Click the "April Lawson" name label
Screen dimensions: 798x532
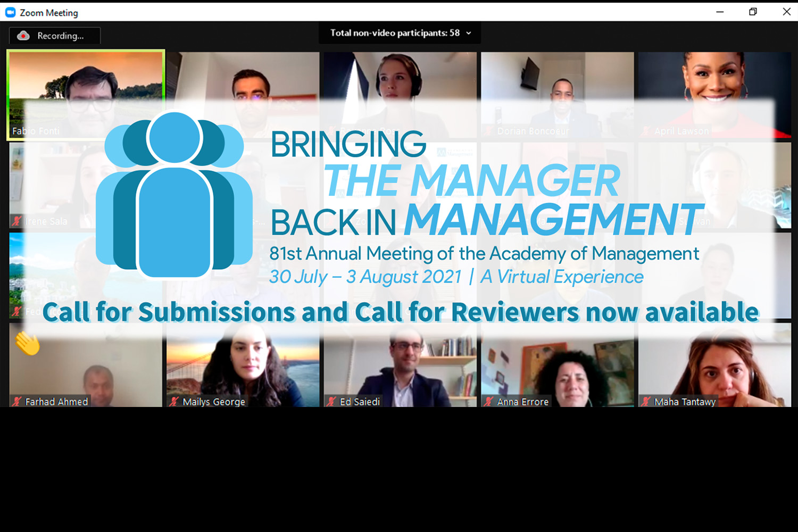pyautogui.click(x=682, y=131)
